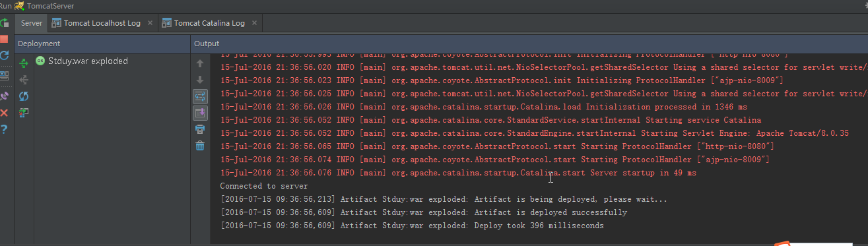Toggle scroll to end of output
Image resolution: width=868 pixels, height=246 pixels.
pyautogui.click(x=200, y=113)
